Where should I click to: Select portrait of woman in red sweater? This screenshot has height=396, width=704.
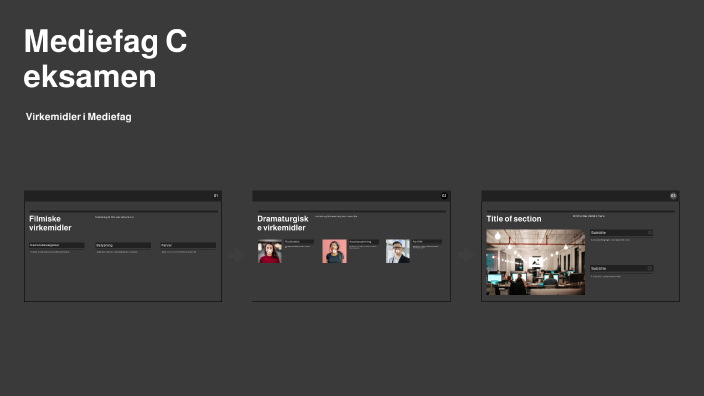pyautogui.click(x=270, y=251)
